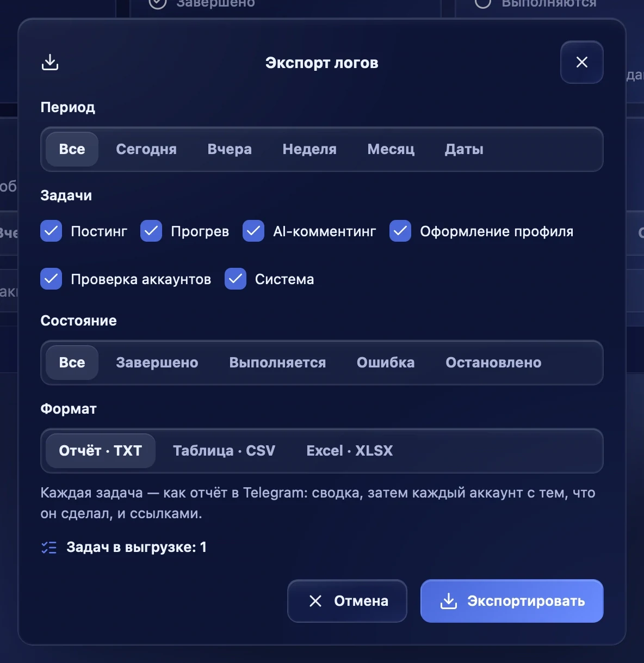
Task: Toggle the Система checkbox
Action: (236, 279)
